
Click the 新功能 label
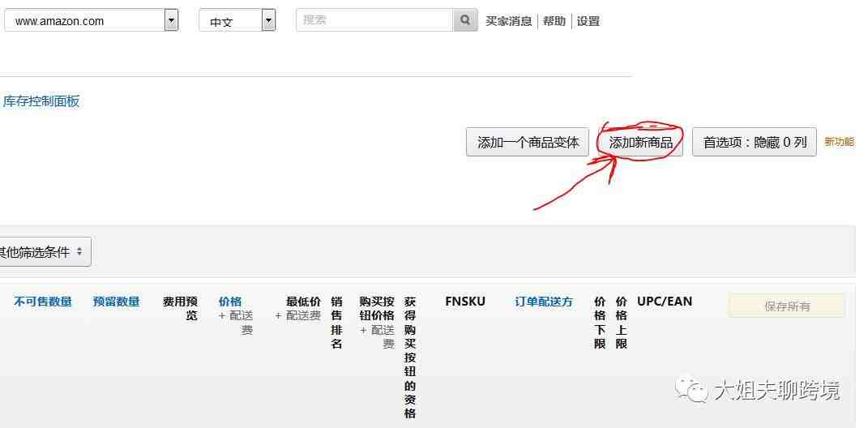coord(839,142)
